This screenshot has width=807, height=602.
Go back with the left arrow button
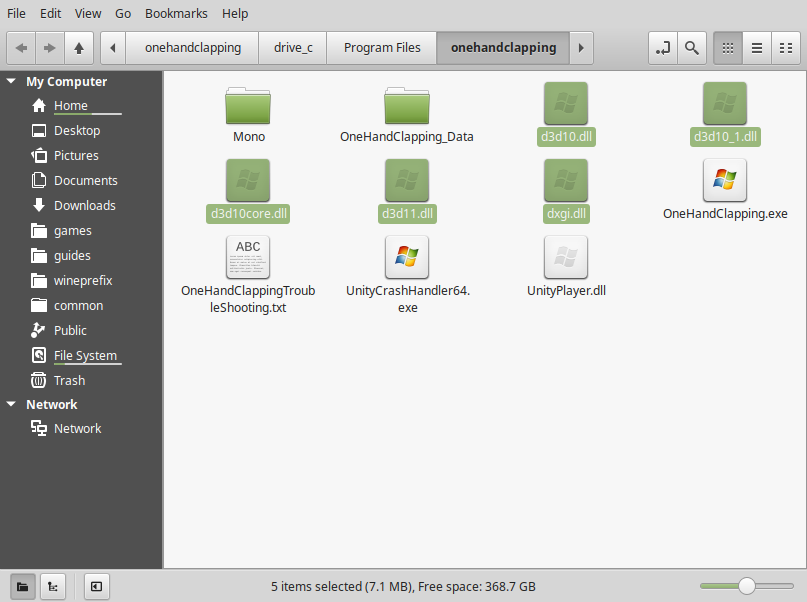tap(21, 48)
